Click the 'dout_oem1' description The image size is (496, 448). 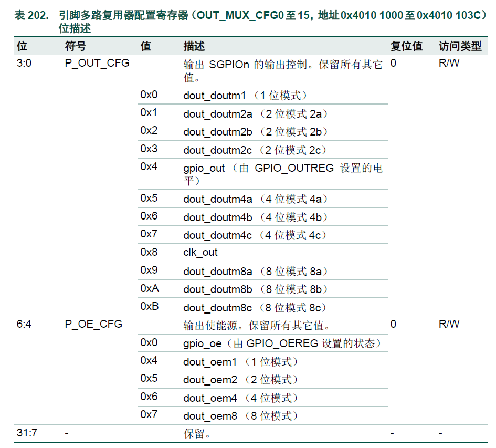(x=241, y=361)
